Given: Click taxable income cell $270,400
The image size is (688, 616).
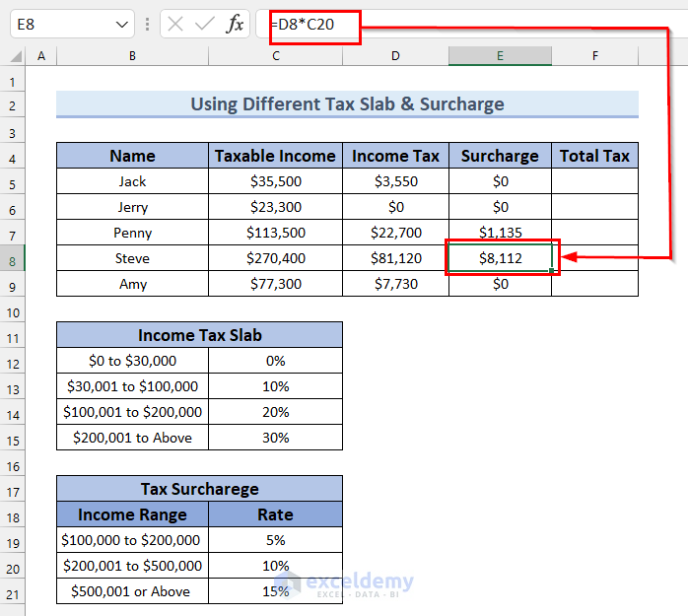Looking at the screenshot, I should point(276,258).
